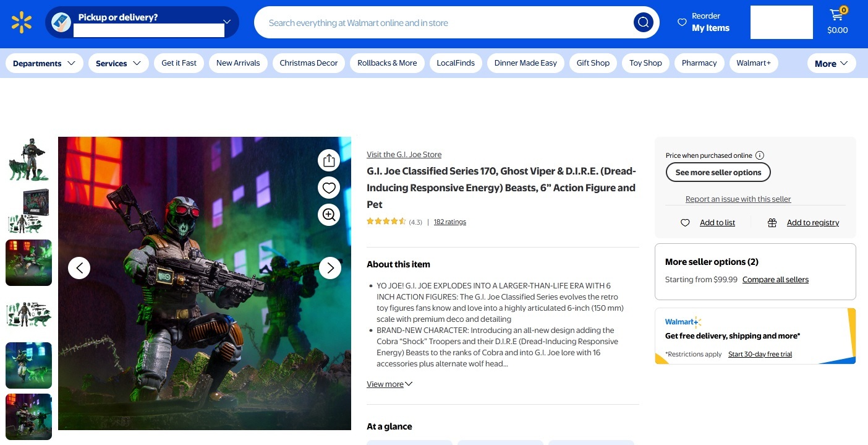The image size is (868, 445).
Task: Expand View more product details
Action: 389,384
